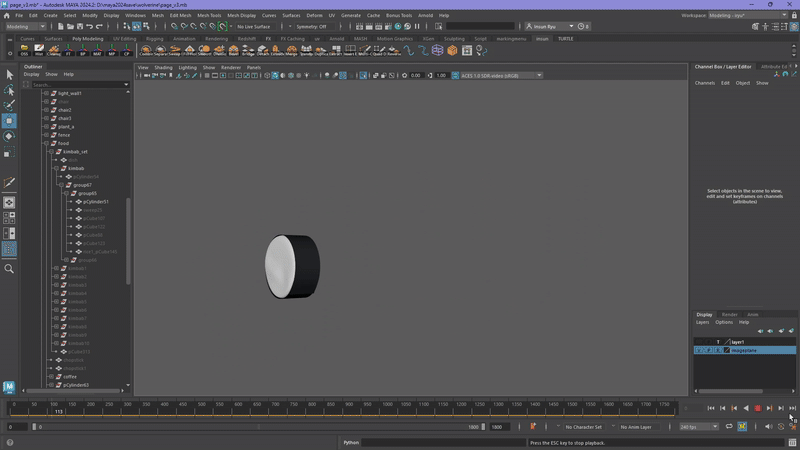The image size is (800, 450).
Task: Click the Undo arrow icon
Action: click(x=90, y=27)
